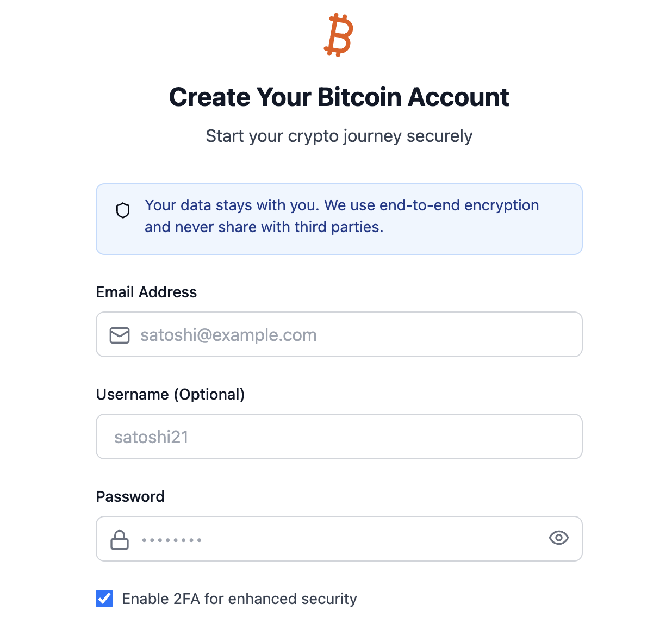The width and height of the screenshot is (672, 623).
Task: Click the 'Email Address' field label
Action: [x=146, y=292]
